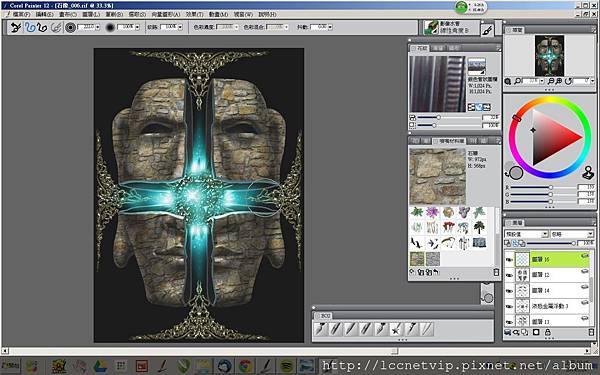
Task: Click the brush size input field
Action: pyautogui.click(x=86, y=27)
